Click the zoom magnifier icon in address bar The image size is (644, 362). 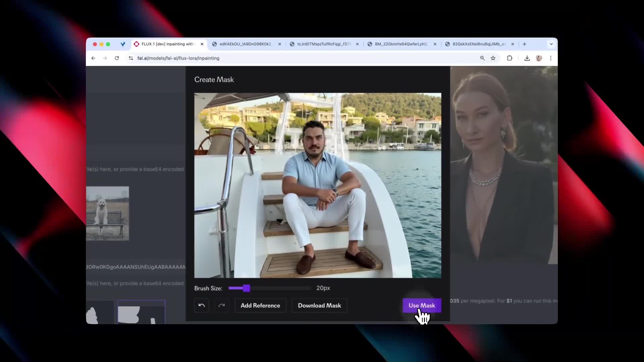click(x=482, y=58)
